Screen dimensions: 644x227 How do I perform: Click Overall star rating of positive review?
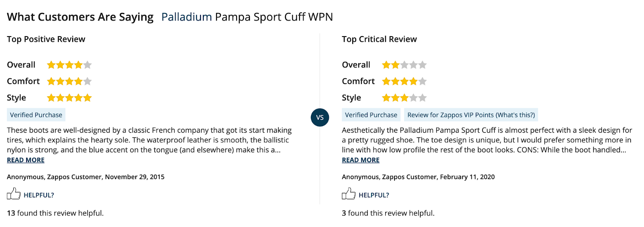click(69, 65)
